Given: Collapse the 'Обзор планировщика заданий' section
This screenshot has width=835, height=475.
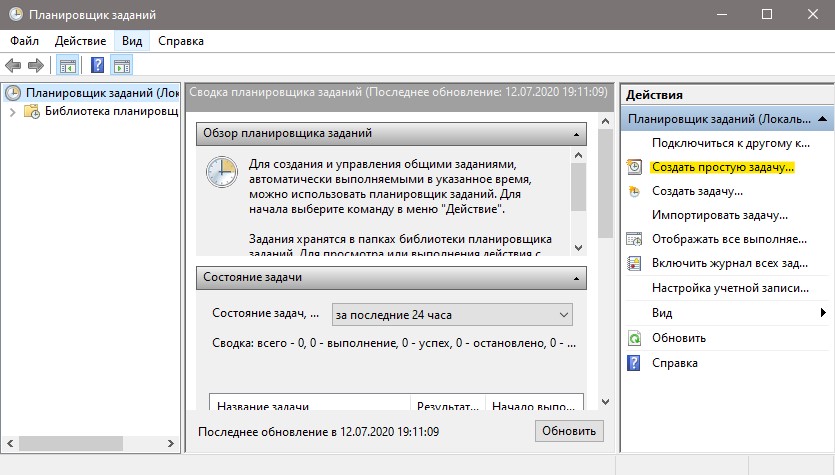Looking at the screenshot, I should pyautogui.click(x=576, y=134).
